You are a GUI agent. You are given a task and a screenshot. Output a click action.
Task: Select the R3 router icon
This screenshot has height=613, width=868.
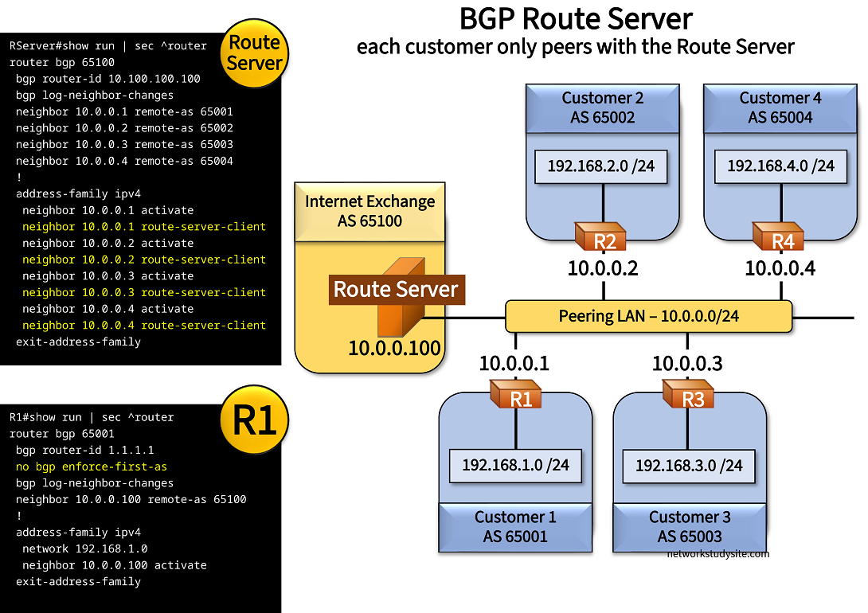pos(689,395)
